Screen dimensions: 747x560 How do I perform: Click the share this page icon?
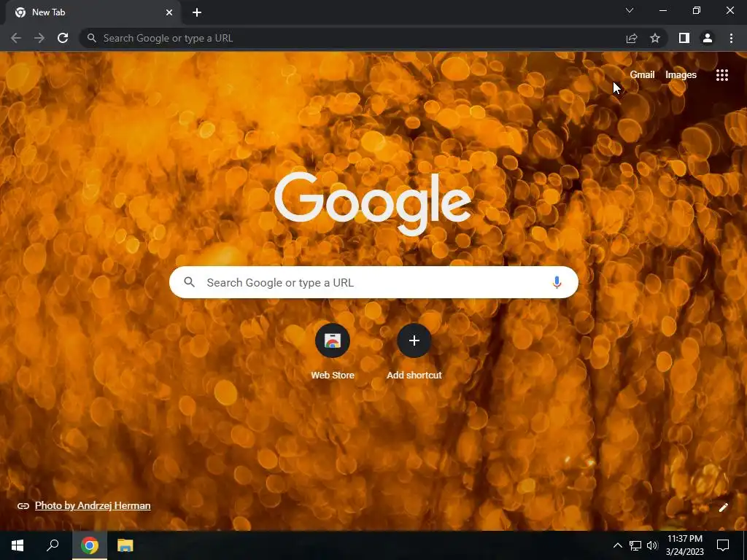[x=632, y=38]
